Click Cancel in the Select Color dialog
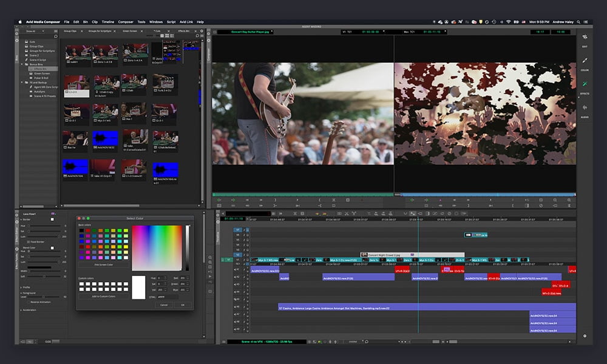The width and height of the screenshot is (607, 364). 164,305
